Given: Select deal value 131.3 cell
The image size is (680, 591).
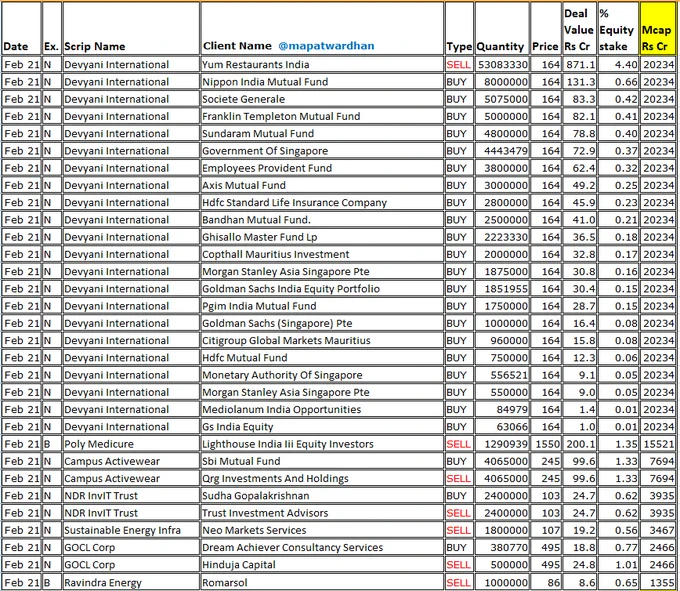Looking at the screenshot, I should coord(579,82).
